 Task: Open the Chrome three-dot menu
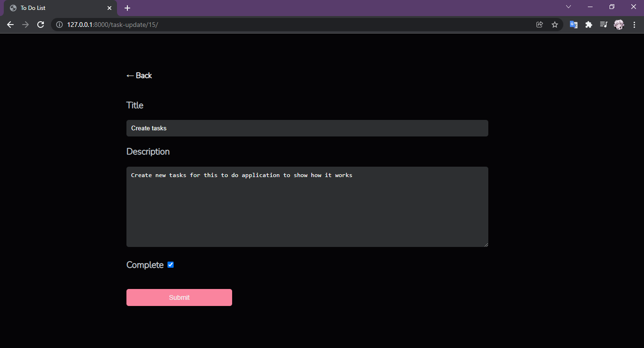[x=634, y=25]
